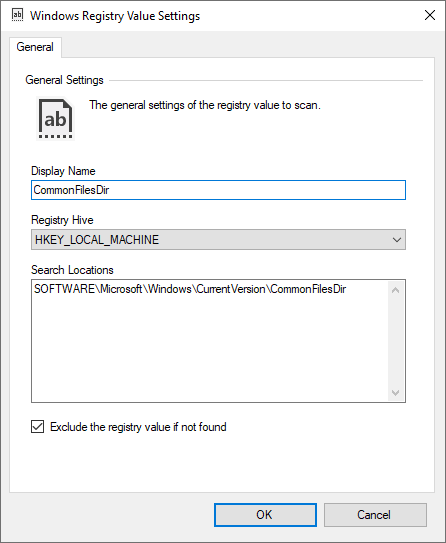The image size is (446, 543).
Task: Click the General Settings section header
Action: 64,80
